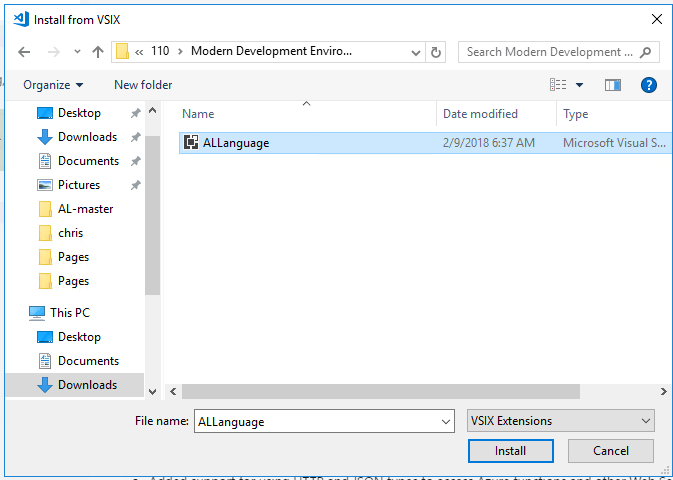Expand address bar previous locations dropdown
Viewport: 673px width, 480px height.
pyautogui.click(x=415, y=52)
